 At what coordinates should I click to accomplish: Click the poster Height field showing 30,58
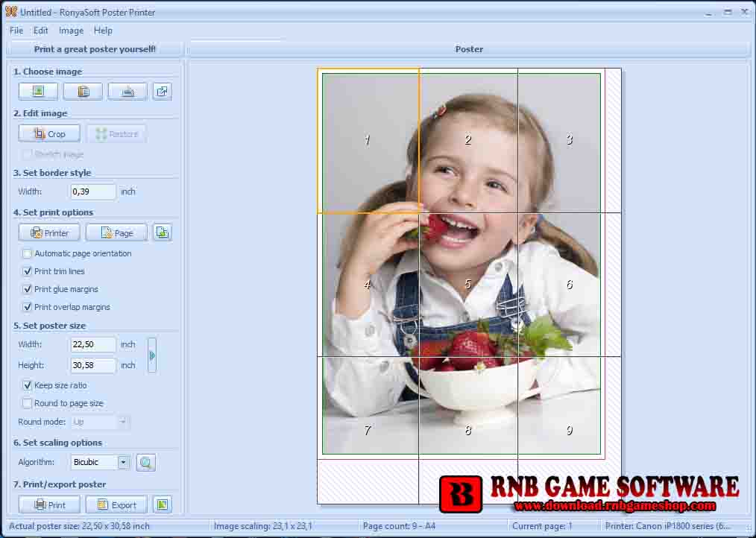click(x=93, y=365)
